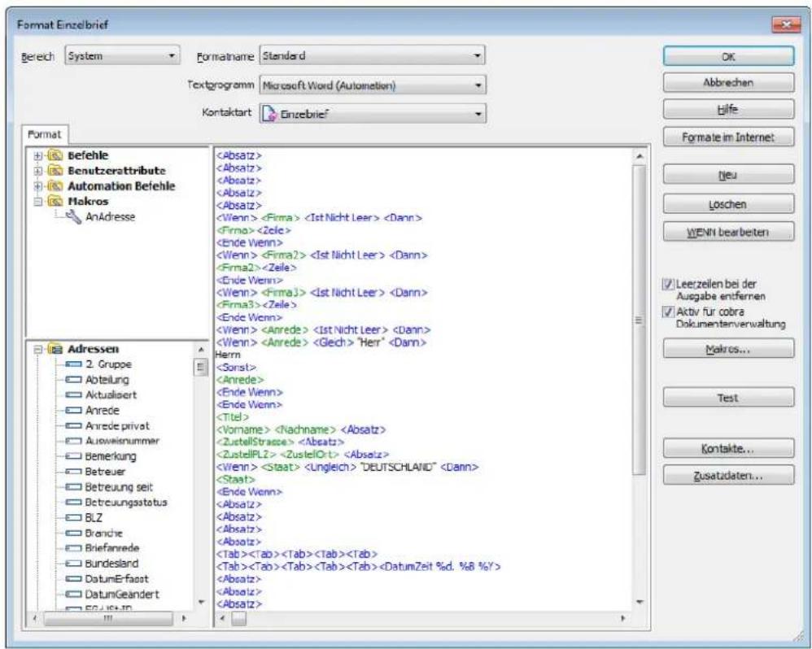
Task: Create new format with Neu
Action: click(728, 175)
